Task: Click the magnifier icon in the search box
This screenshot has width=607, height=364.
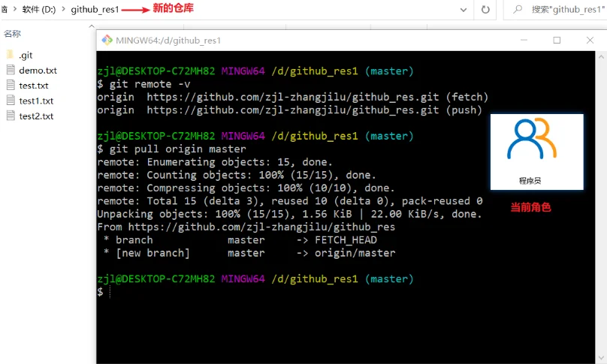Action: (518, 10)
